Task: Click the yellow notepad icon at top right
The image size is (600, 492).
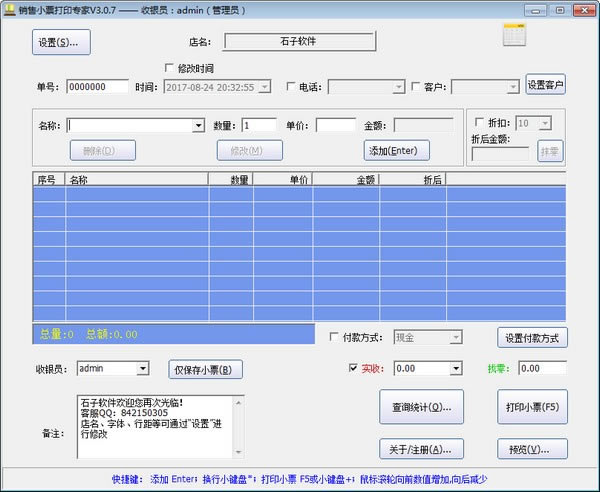Action: coord(517,37)
